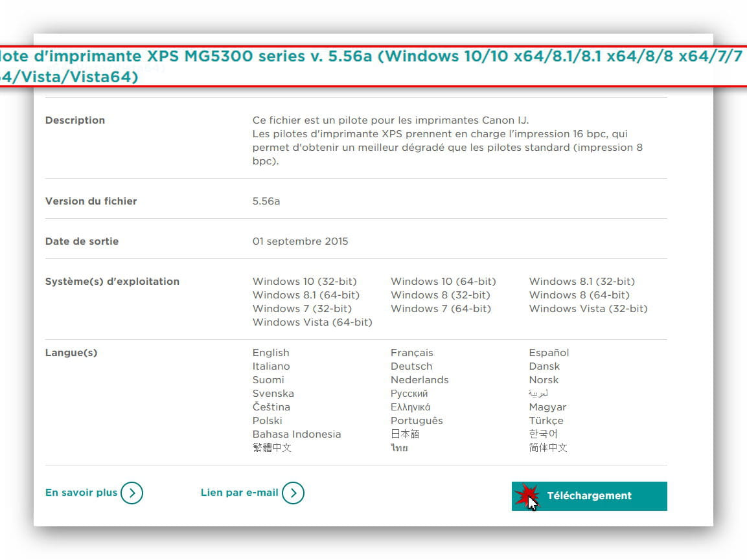Screen dimensions: 747x560
Task: Click Windows 10 (32-bit) in the OS list
Action: coord(305,282)
